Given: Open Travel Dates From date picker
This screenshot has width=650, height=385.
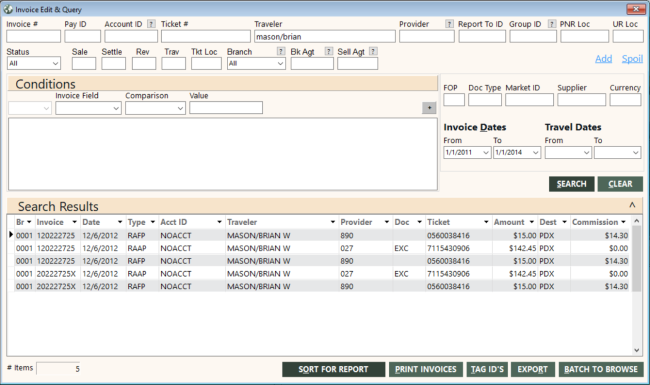Looking at the screenshot, I should 586,153.
